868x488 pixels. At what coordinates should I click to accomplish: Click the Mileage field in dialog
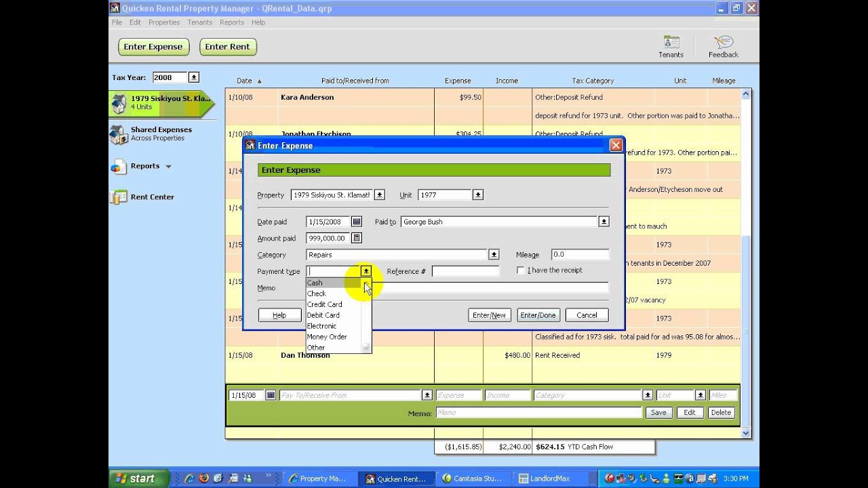[580, 255]
